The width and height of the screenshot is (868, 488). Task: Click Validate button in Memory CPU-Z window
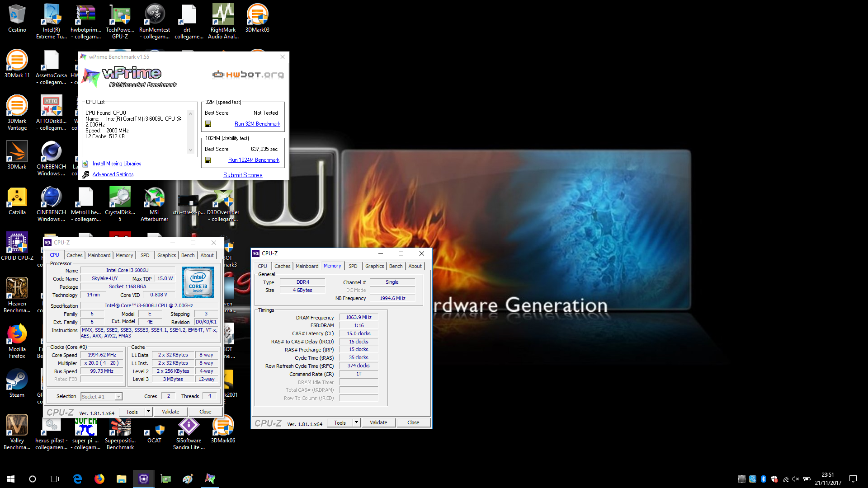tap(378, 422)
